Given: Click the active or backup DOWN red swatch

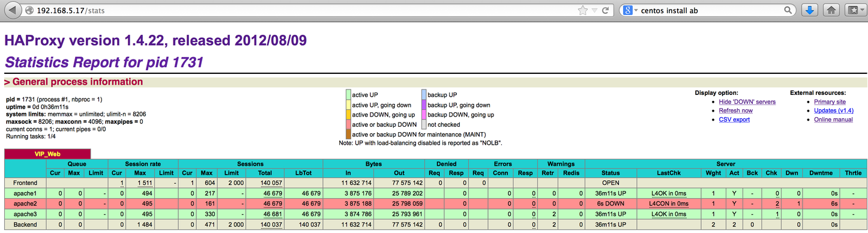Looking at the screenshot, I should coord(348,124).
